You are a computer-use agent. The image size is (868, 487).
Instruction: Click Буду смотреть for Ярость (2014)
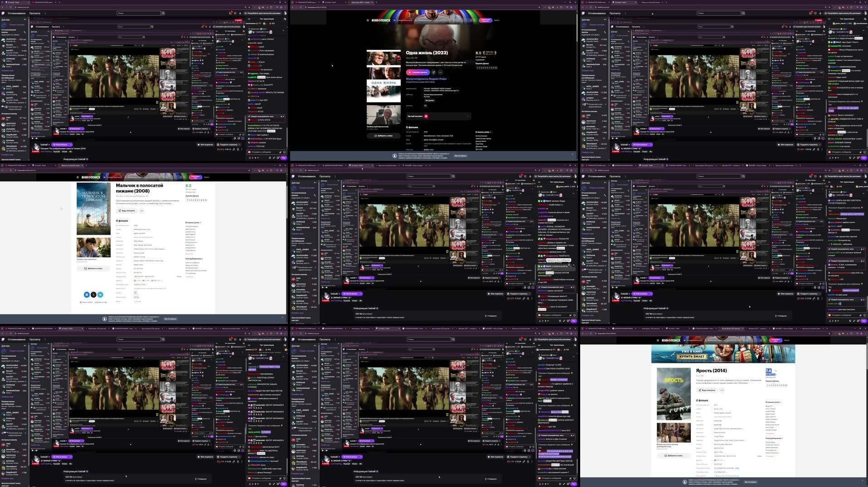coord(707,390)
